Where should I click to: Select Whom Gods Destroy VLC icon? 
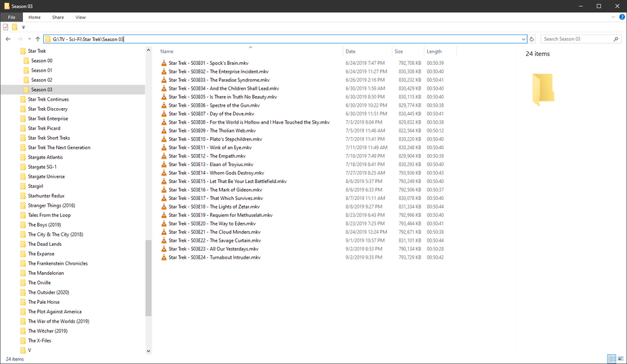pyautogui.click(x=164, y=173)
